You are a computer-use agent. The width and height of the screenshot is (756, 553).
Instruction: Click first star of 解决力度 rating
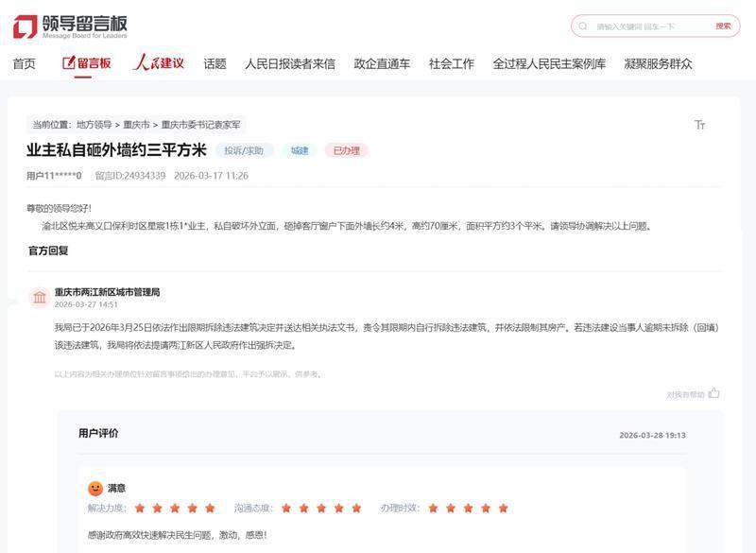(140, 508)
